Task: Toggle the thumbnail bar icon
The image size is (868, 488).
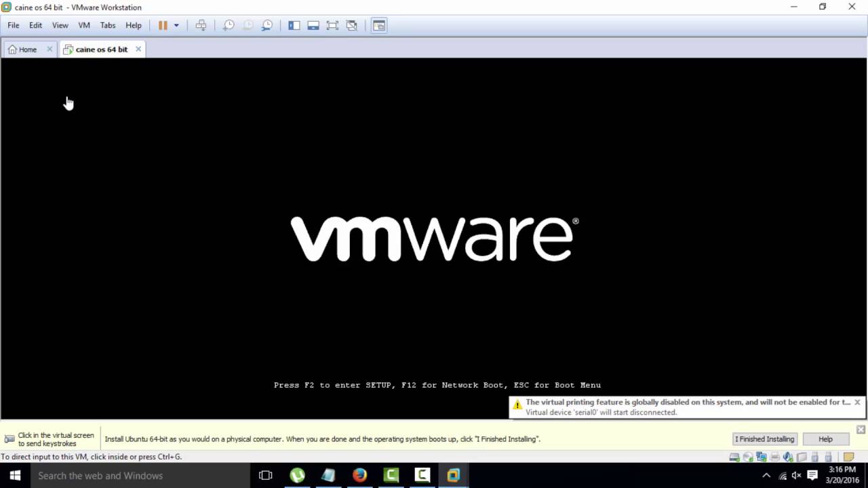Action: 313,25
